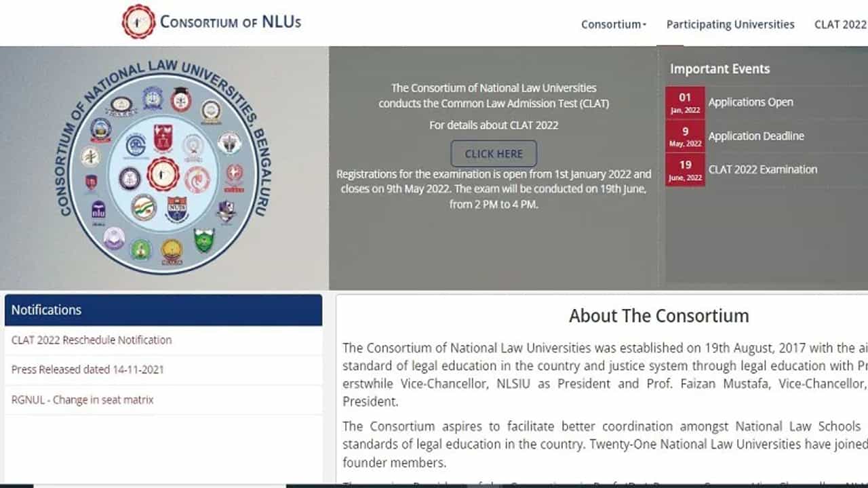Open the CLAT 2022 Reschedule Notification link
This screenshot has height=488, width=868.
[92, 340]
